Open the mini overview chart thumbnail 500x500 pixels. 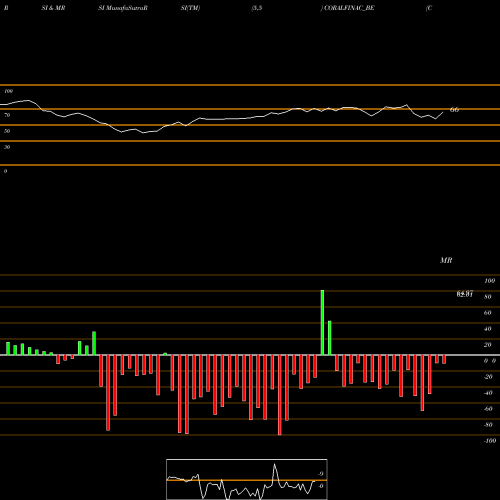(247, 479)
